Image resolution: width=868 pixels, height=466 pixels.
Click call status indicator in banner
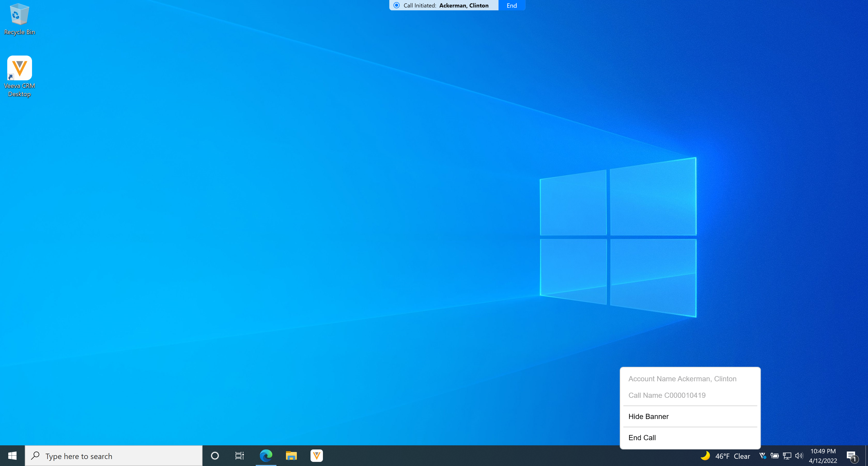pyautogui.click(x=397, y=5)
